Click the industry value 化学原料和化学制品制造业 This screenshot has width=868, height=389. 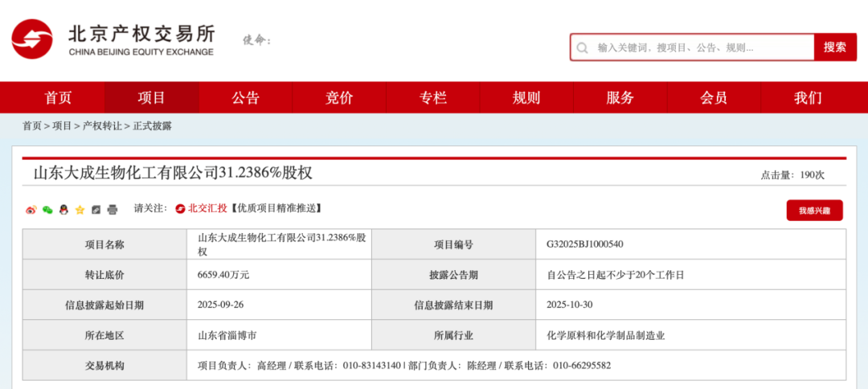tap(606, 335)
